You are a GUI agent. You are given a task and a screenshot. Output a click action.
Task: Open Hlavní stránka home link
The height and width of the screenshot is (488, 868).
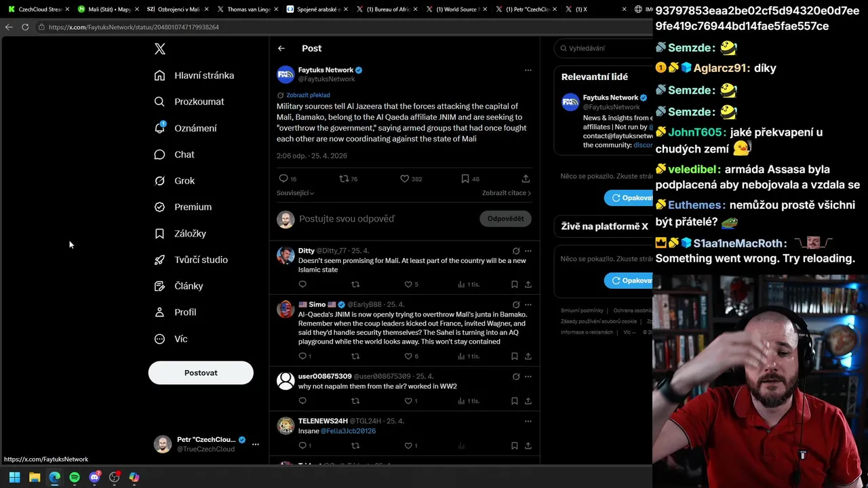pos(194,75)
